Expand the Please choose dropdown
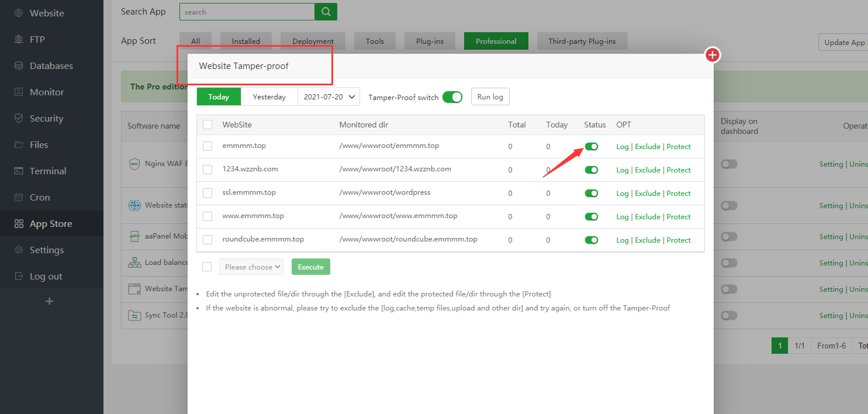Viewport: 868px width, 414px height. [251, 267]
